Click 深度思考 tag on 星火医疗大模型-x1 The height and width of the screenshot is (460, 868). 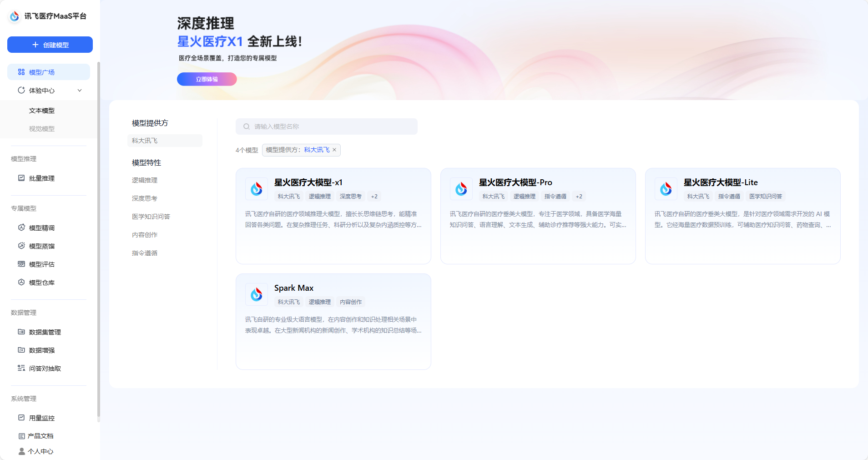[351, 197]
